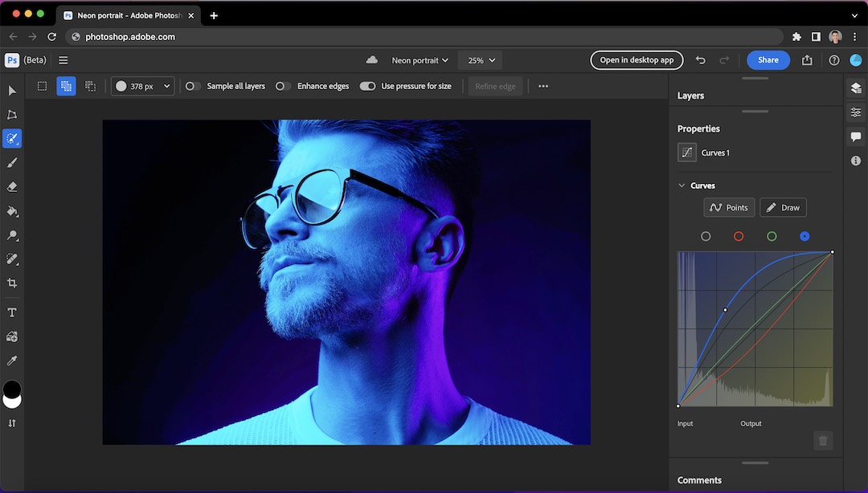The image size is (868, 493).
Task: Reload the browser page
Action: coord(51,36)
